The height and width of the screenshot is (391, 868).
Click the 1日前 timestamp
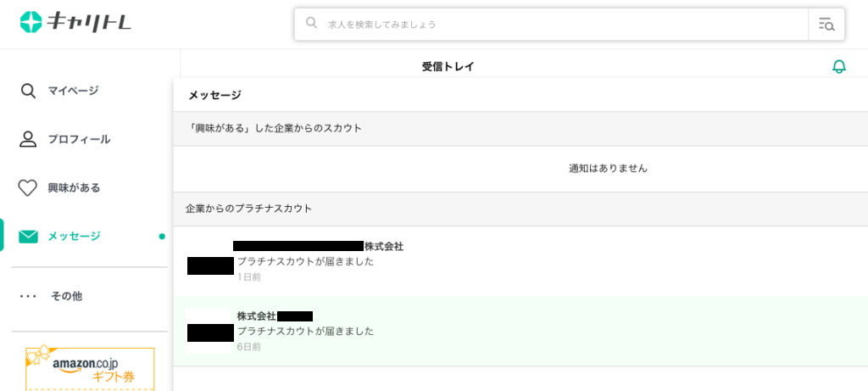pos(249,276)
